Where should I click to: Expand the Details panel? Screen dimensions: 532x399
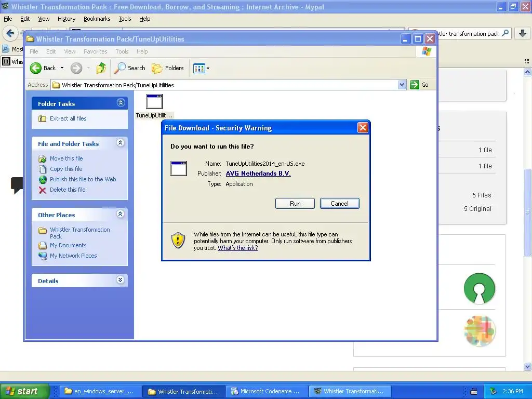[x=121, y=280]
